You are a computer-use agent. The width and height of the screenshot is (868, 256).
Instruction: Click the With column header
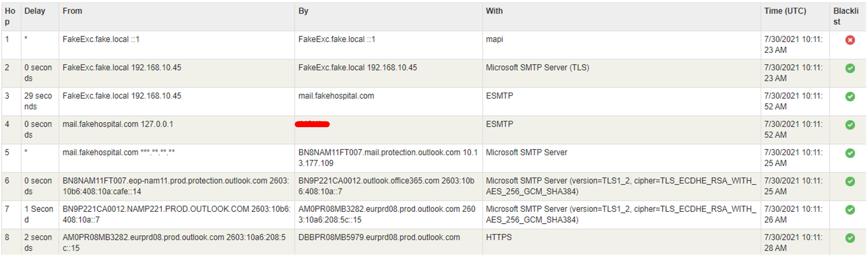pos(494,11)
